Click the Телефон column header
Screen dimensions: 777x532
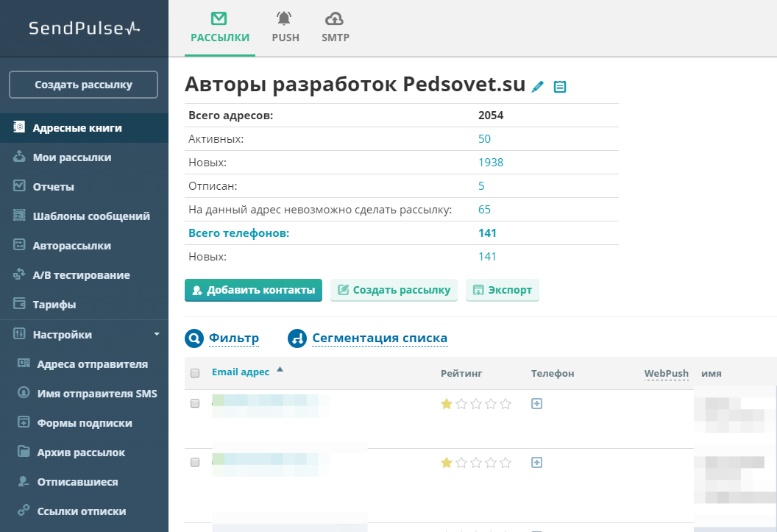[553, 374]
